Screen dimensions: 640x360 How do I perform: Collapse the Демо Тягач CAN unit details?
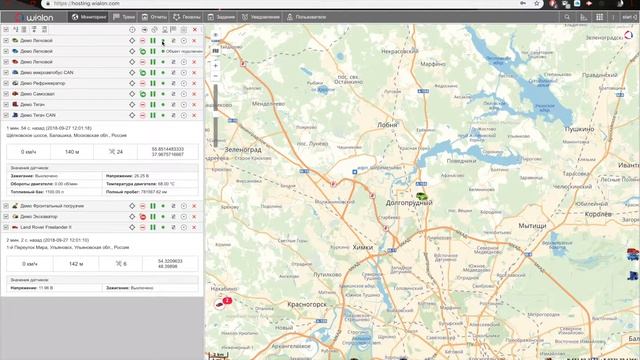38,115
